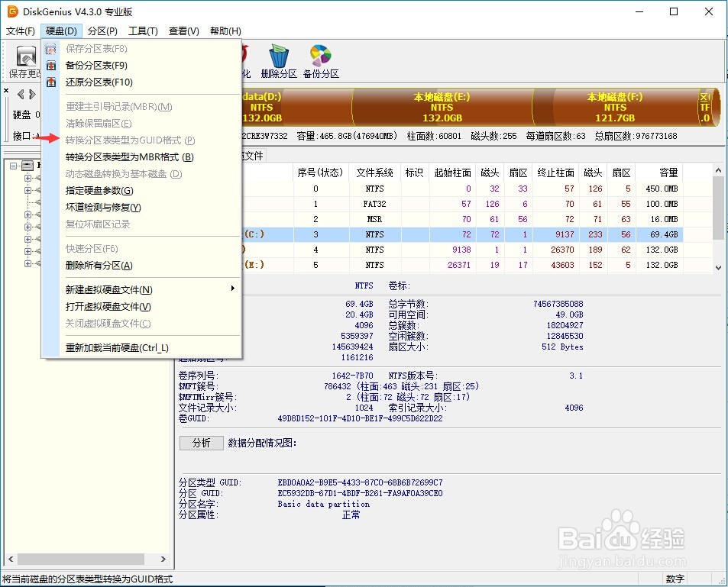The height and width of the screenshot is (587, 728).
Task: Click the 文件系统 column header
Action: pyautogui.click(x=374, y=173)
